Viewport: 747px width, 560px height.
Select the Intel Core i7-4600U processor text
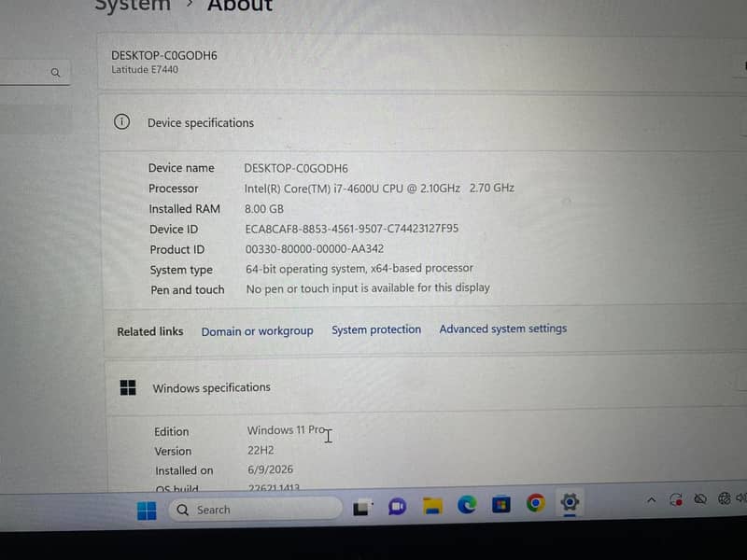click(x=379, y=189)
